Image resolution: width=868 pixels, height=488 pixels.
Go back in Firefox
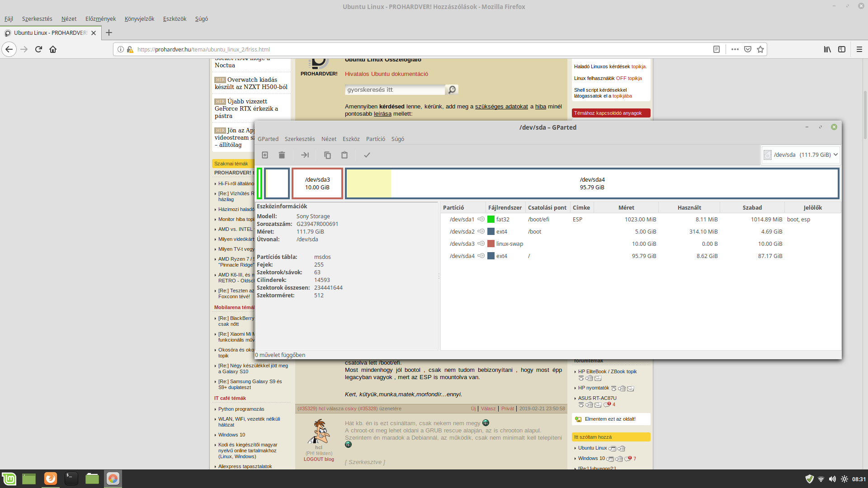[x=9, y=49]
